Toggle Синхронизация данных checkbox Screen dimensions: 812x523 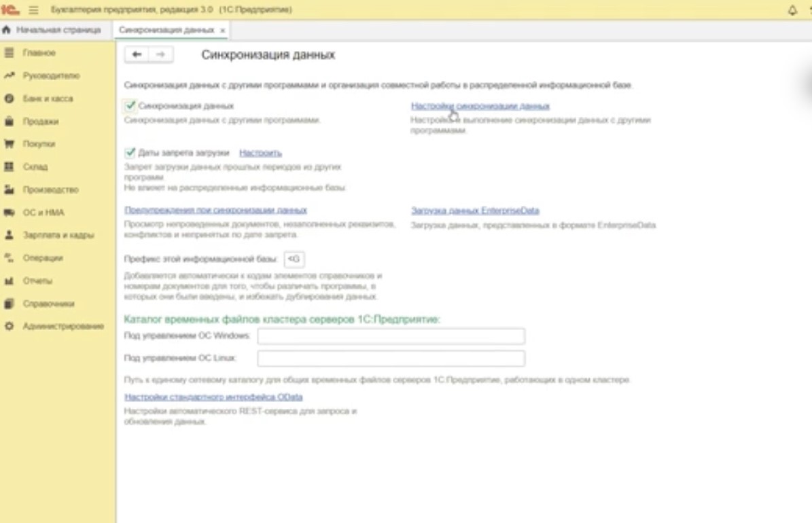pos(130,106)
